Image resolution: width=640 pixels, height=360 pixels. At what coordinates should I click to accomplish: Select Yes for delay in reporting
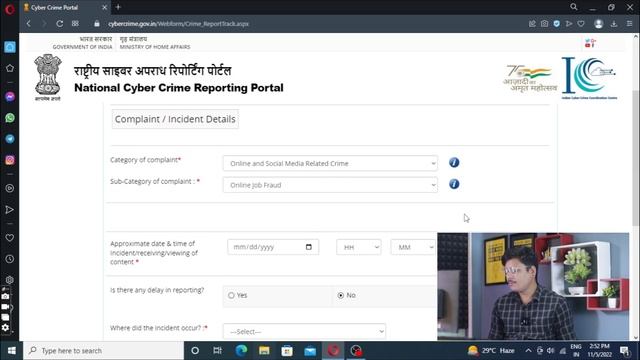point(231,295)
